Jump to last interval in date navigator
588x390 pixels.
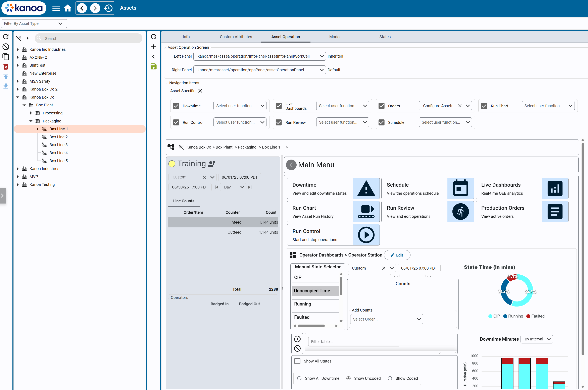250,187
